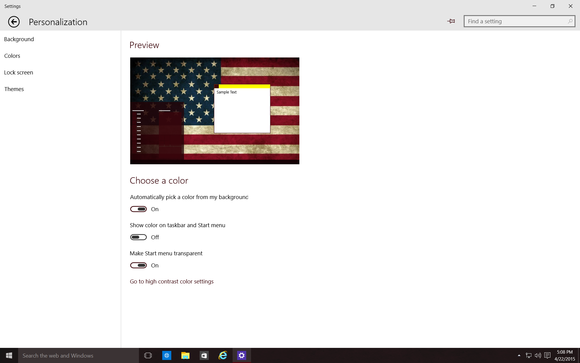Enable color on taskbar and Start menu
The height and width of the screenshot is (363, 580).
click(x=138, y=237)
